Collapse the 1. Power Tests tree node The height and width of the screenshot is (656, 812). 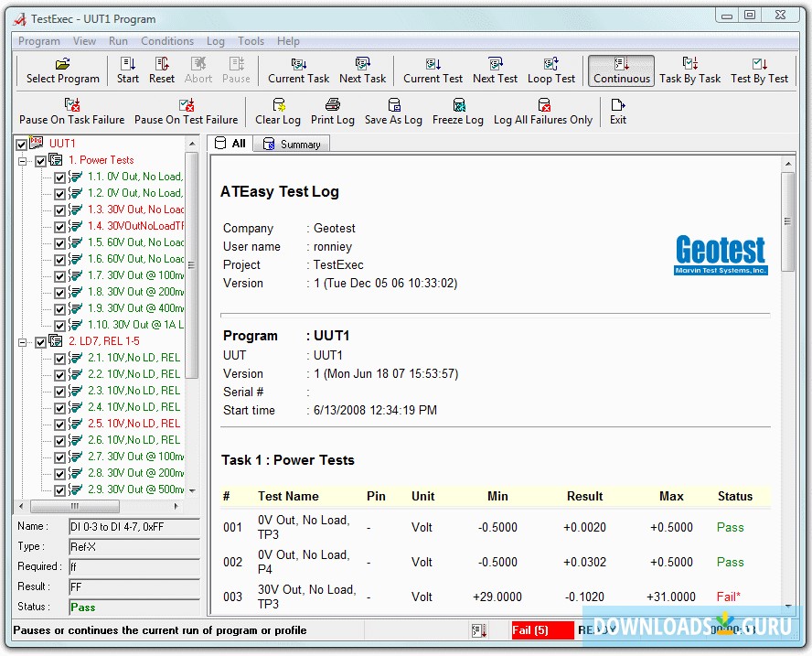tap(23, 161)
